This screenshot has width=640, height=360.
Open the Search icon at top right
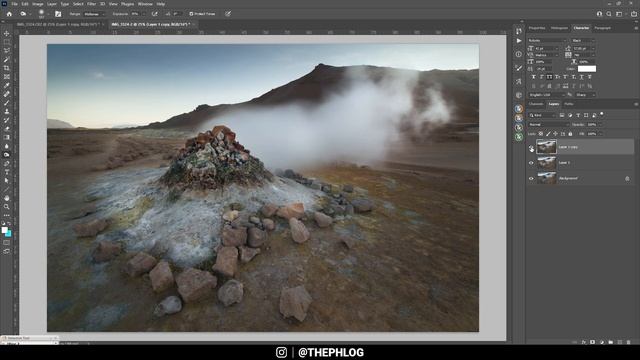point(609,14)
